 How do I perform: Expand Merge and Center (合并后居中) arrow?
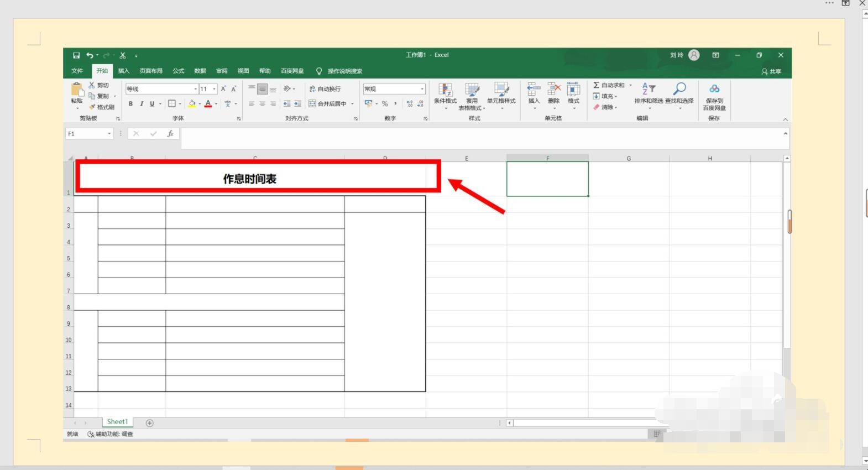(352, 104)
